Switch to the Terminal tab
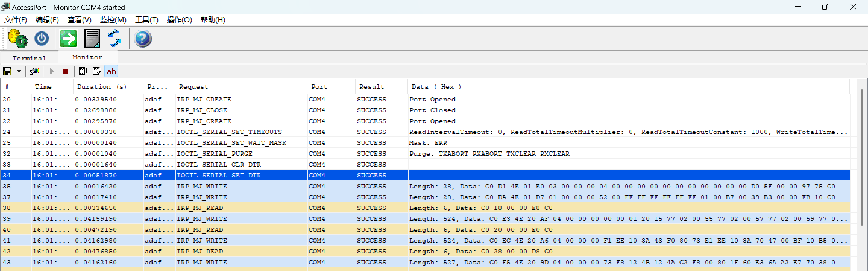Viewport: 868px width, 271px height. point(29,58)
